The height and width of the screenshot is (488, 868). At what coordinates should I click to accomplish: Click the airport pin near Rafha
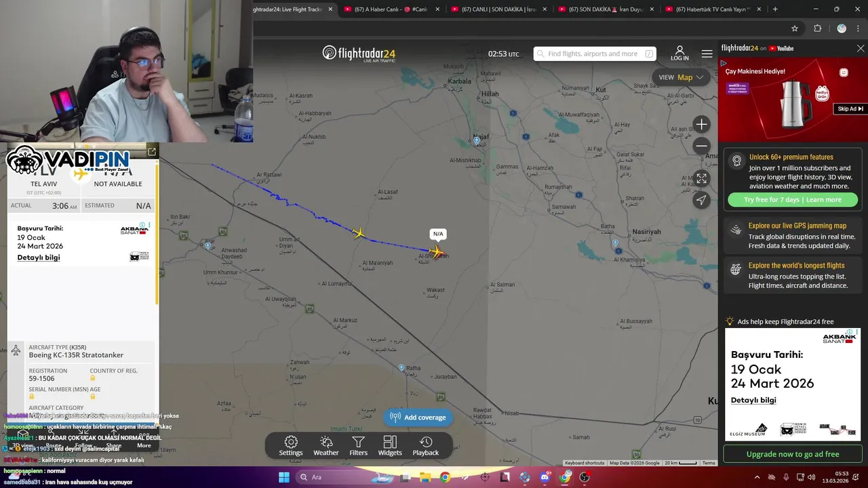pyautogui.click(x=401, y=368)
